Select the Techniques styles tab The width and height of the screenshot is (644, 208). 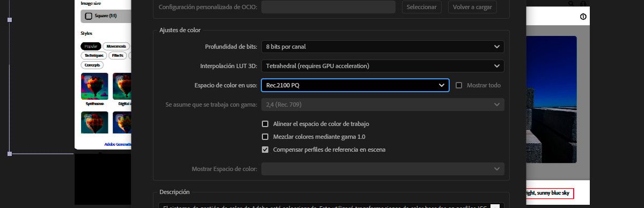[94, 55]
